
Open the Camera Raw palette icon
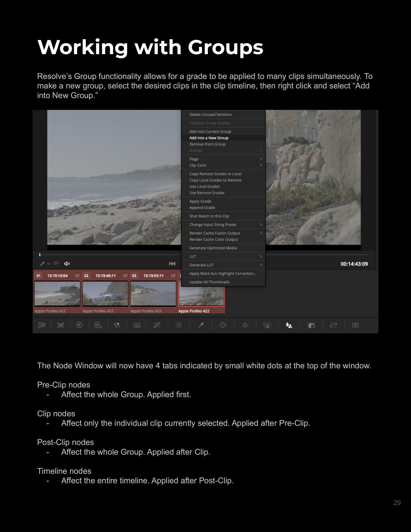coord(42,325)
